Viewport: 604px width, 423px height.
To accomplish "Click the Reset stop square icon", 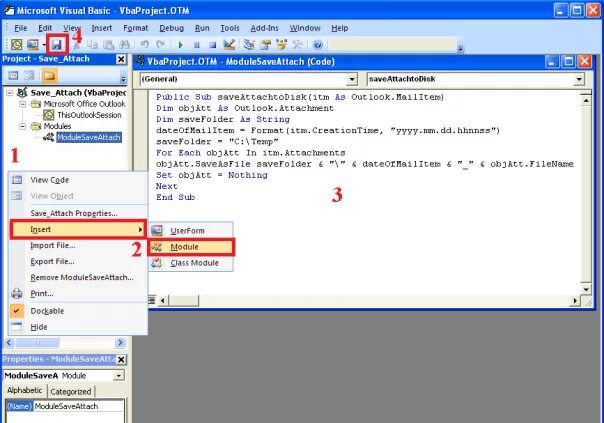I will tap(212, 45).
